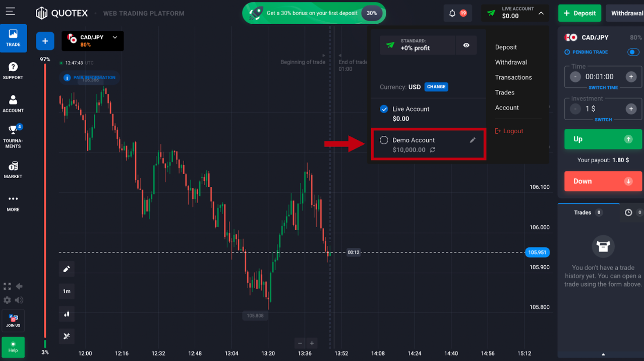644x361 pixels.
Task: Click Logout in account menu
Action: (x=509, y=131)
